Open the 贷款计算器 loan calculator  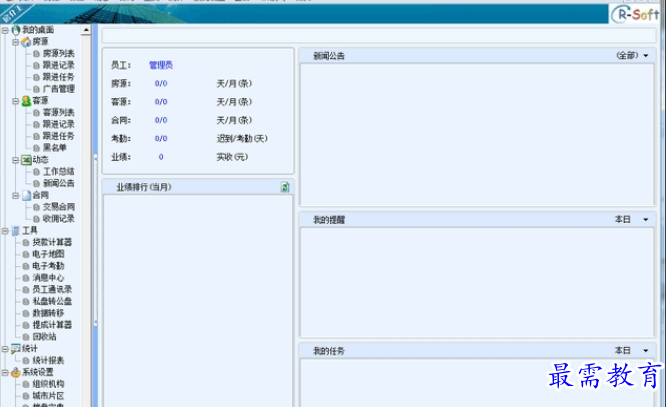52,242
